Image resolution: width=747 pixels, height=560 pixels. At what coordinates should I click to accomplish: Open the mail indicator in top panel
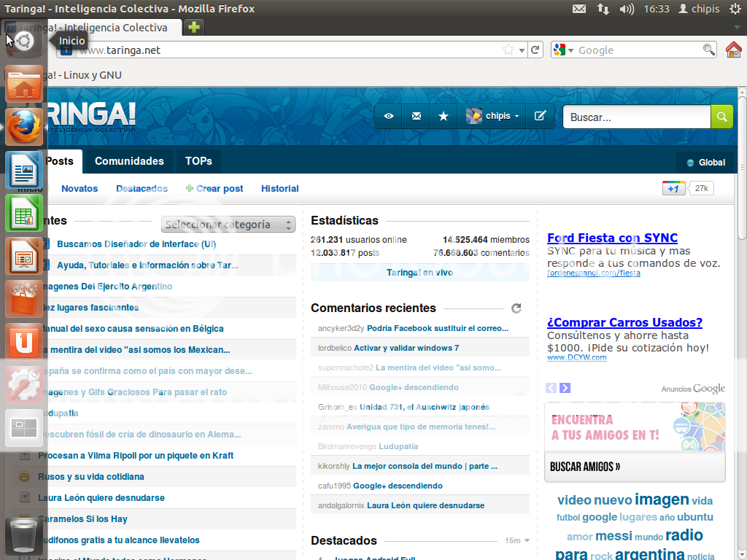[x=578, y=9]
